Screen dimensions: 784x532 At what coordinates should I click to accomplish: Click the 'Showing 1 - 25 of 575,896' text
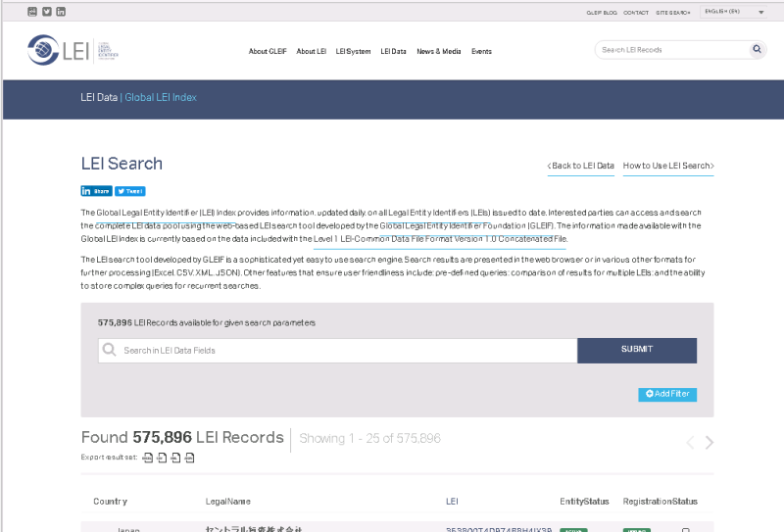pyautogui.click(x=370, y=439)
